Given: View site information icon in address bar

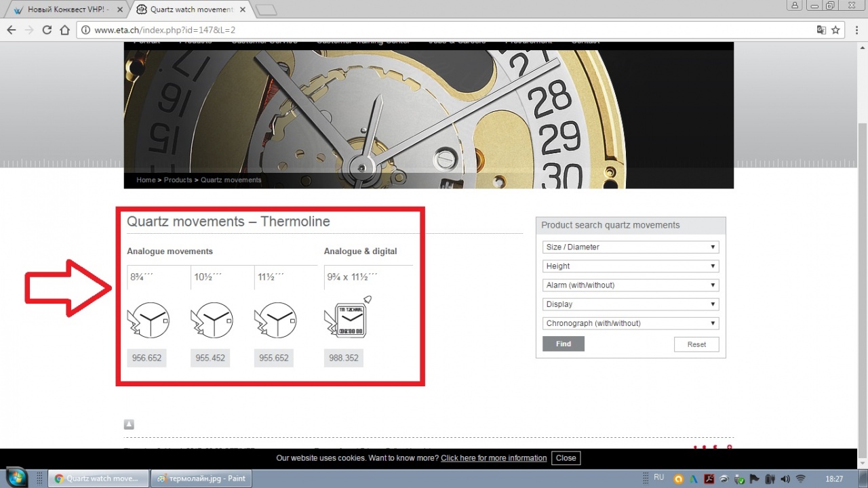Looking at the screenshot, I should 85,30.
